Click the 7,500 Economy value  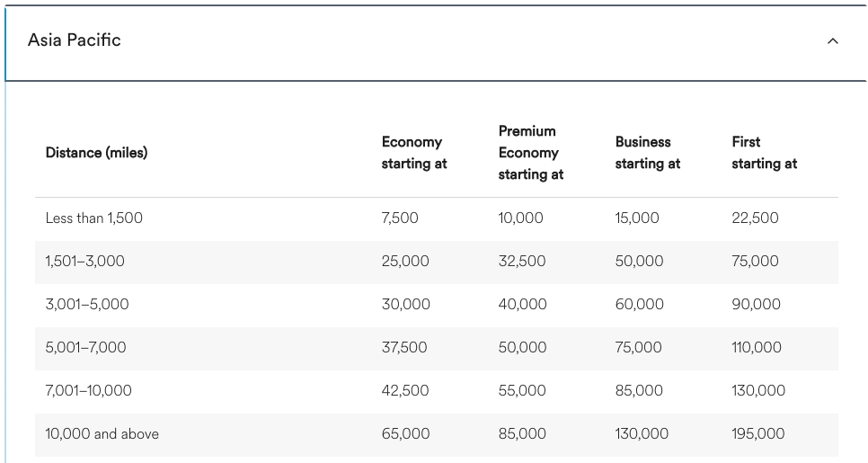coord(400,218)
